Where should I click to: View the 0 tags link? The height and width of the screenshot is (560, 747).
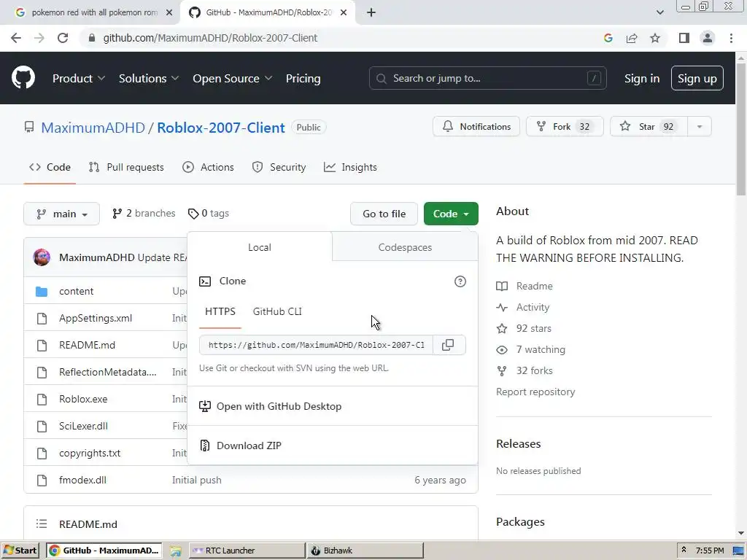(x=209, y=214)
